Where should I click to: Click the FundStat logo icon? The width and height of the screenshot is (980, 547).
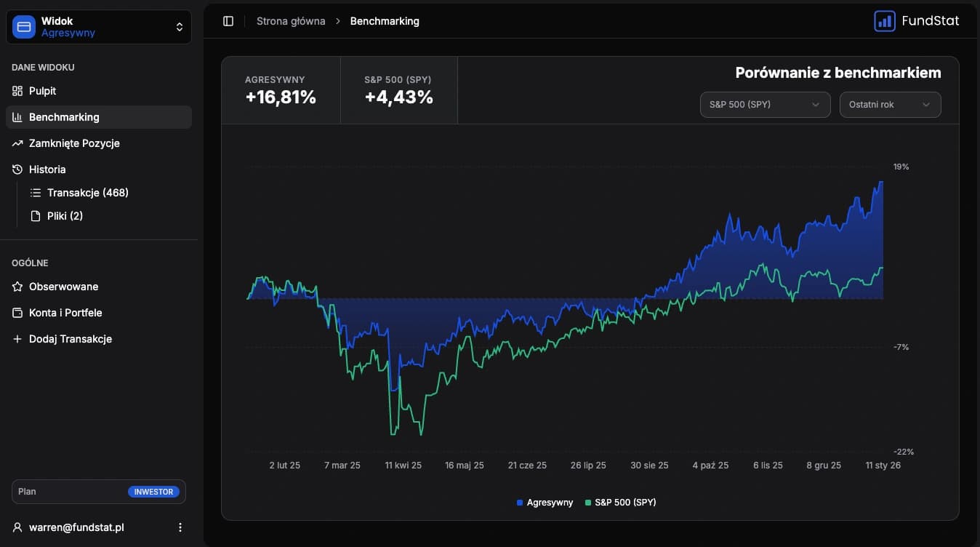884,20
